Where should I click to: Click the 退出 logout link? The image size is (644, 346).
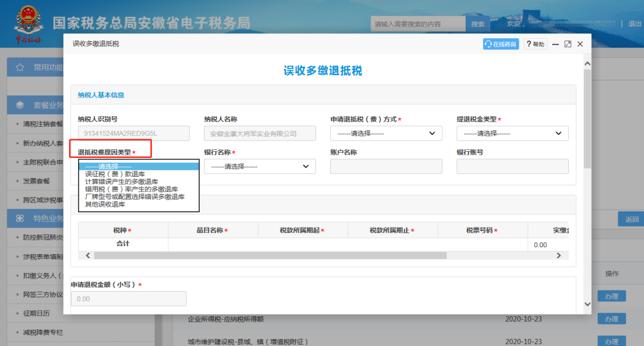(x=634, y=24)
